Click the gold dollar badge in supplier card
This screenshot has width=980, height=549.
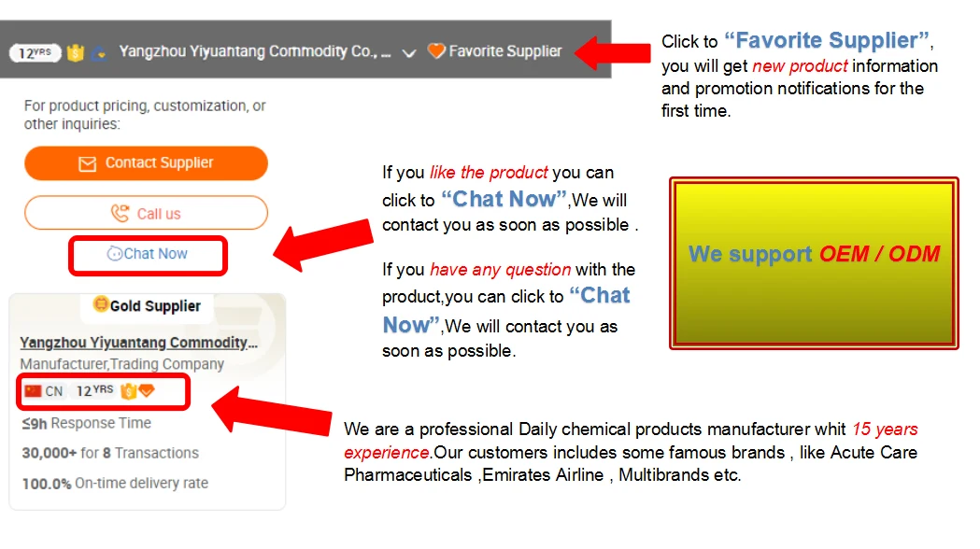coord(129,391)
